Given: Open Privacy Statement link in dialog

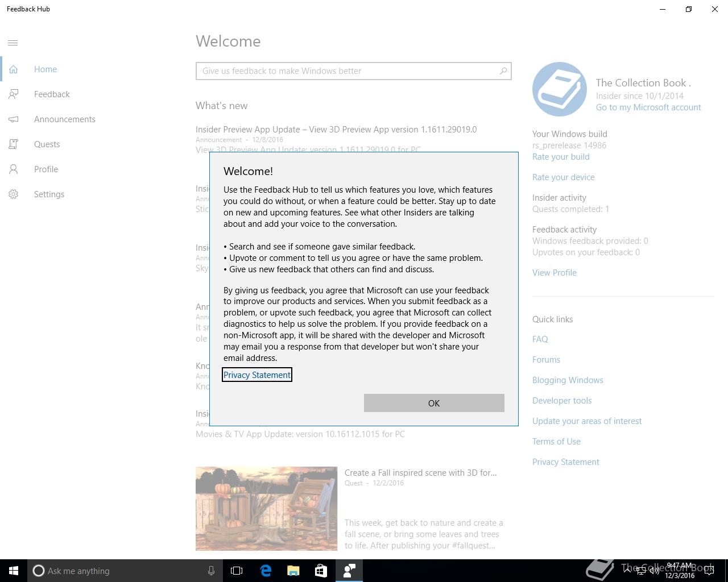Looking at the screenshot, I should point(257,375).
